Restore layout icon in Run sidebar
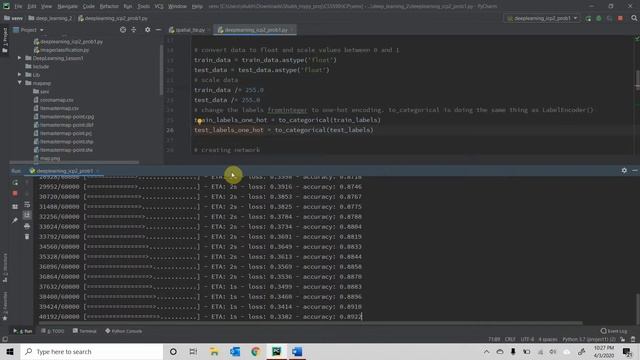 click(x=15, y=207)
